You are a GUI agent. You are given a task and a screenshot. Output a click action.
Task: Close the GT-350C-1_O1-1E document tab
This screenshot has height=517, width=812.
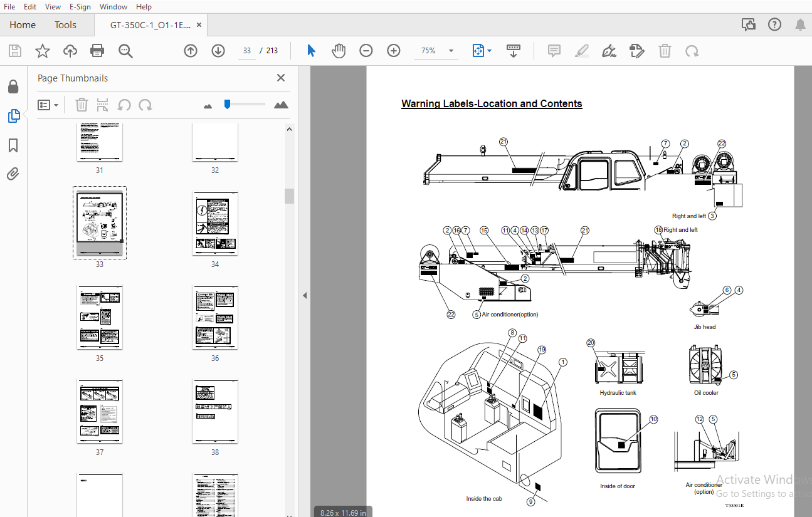coord(199,25)
